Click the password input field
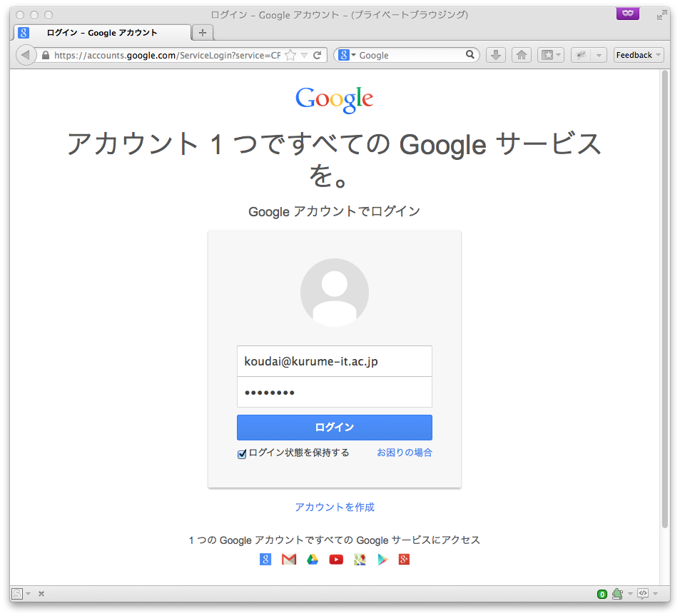This screenshot has width=680, height=616. pyautogui.click(x=335, y=392)
